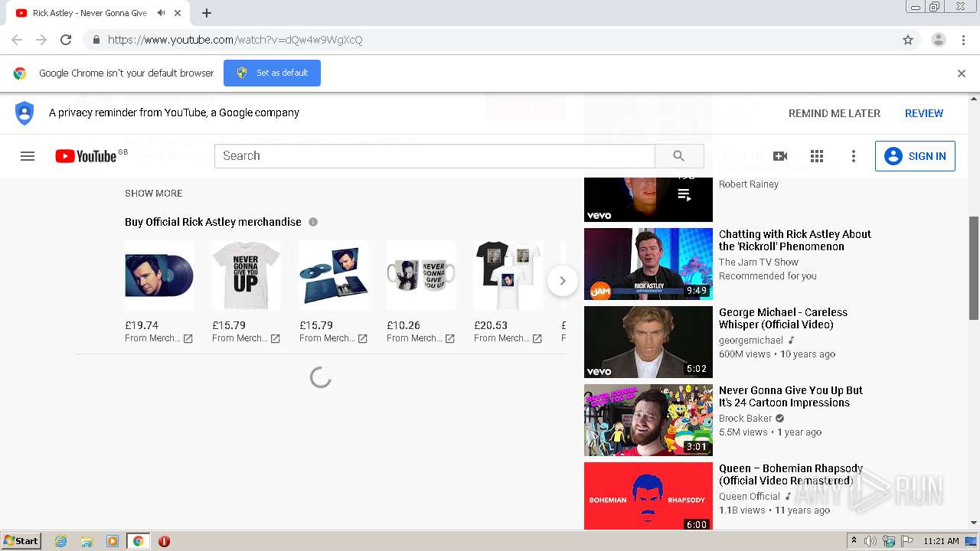Image resolution: width=980 pixels, height=551 pixels.
Task: Click the £19.74 price text
Action: pyautogui.click(x=142, y=325)
